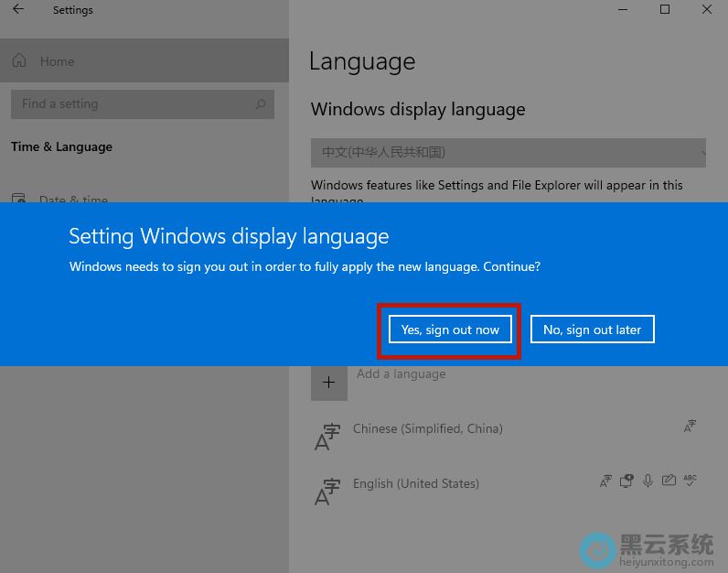Maximize the Settings window
728x573 pixels.
point(665,10)
